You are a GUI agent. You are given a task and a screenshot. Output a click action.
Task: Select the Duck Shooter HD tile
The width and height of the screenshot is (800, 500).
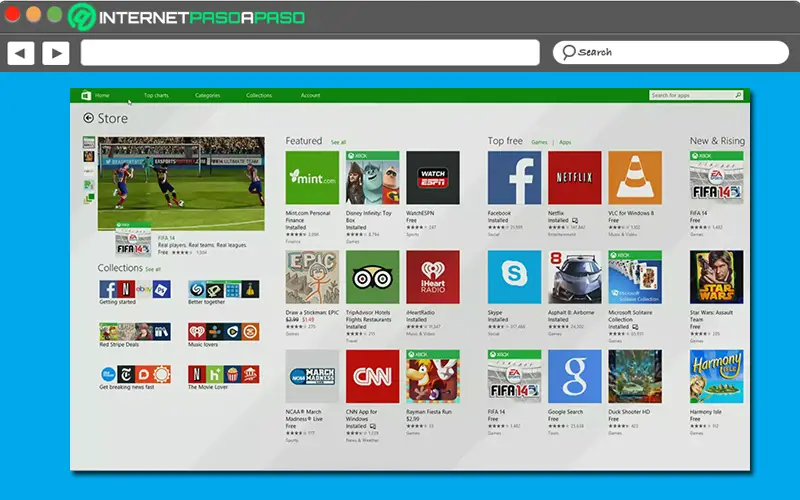[x=635, y=377]
